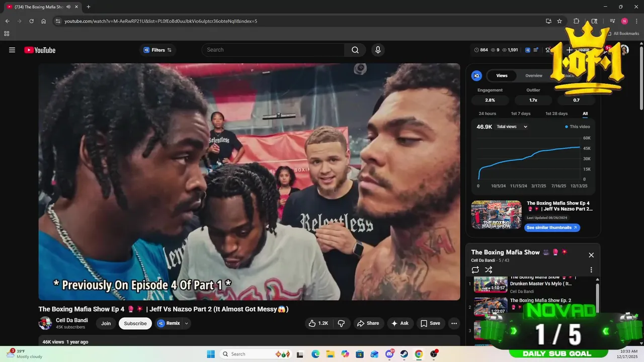Open Microsoft Edge from taskbar
644x362 pixels.
coord(315,354)
